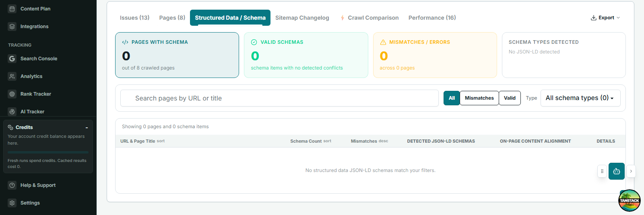
Task: Switch to Performance (16) tab
Action: pos(432,18)
